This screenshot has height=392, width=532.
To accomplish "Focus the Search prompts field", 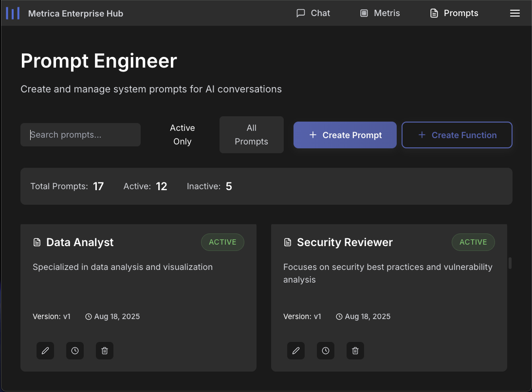I will click(x=80, y=135).
